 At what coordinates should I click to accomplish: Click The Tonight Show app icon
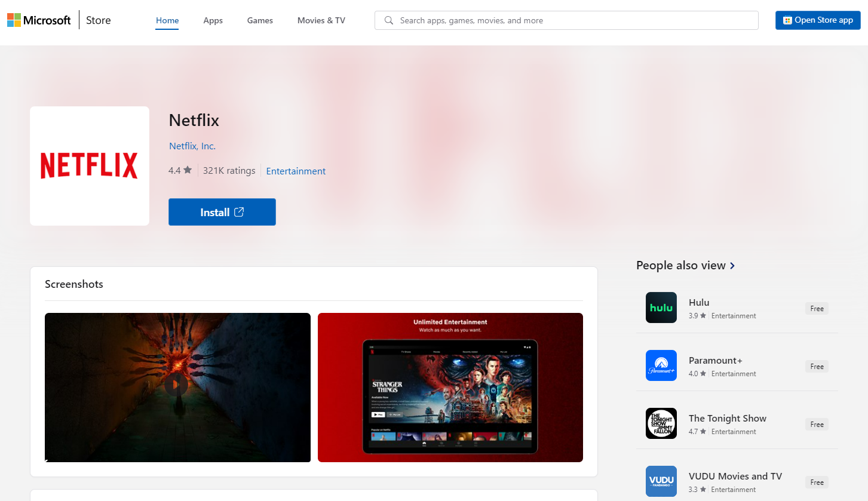point(661,423)
